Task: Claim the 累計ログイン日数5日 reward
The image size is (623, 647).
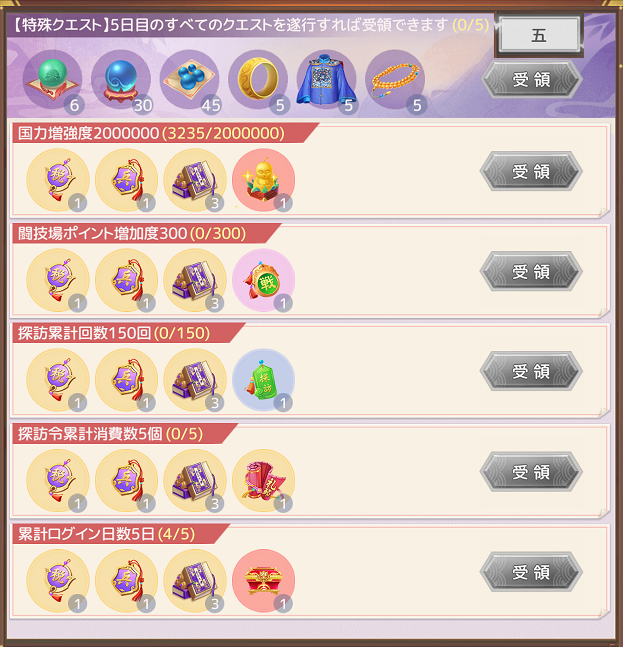Action: pos(531,572)
